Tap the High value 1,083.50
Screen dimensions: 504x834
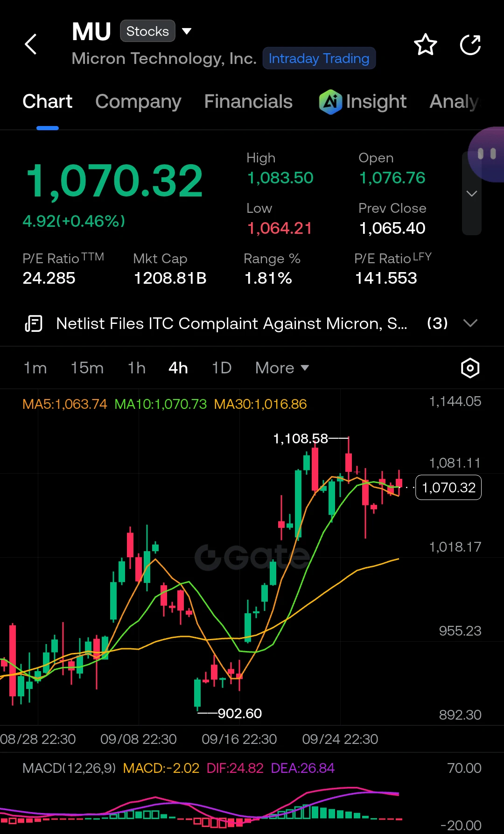[280, 178]
